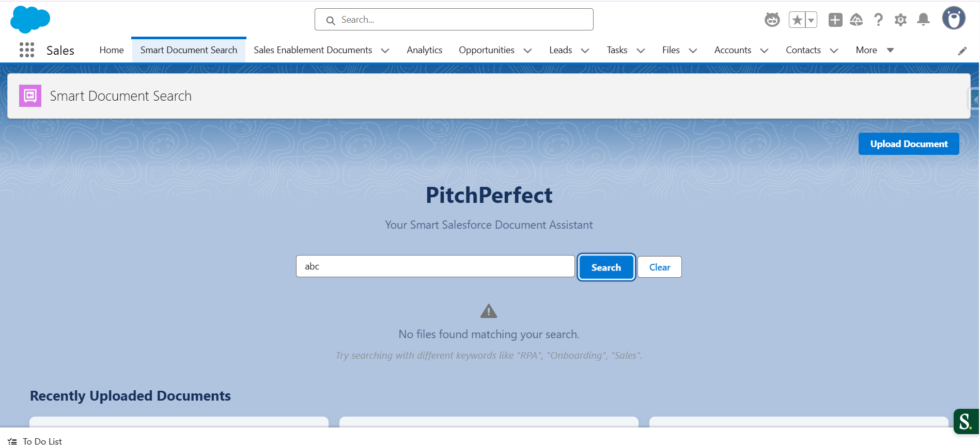Open the Contacts tab
This screenshot has width=980, height=445.
point(803,50)
